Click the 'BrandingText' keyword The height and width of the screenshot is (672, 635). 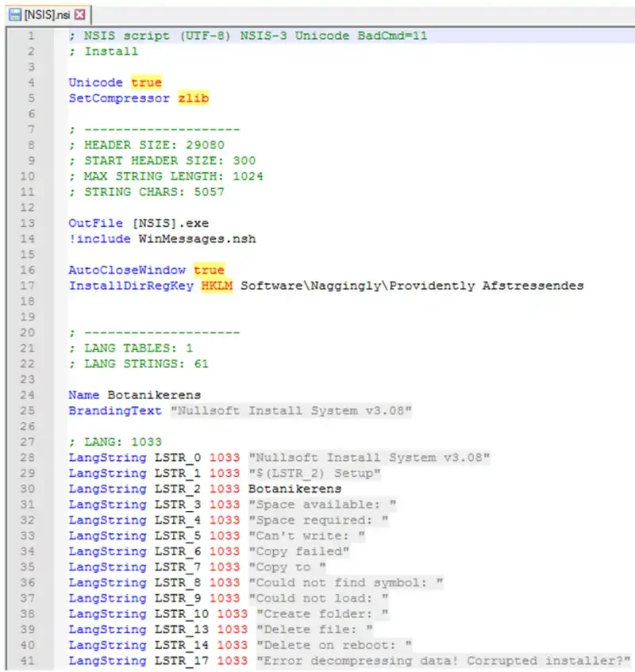[115, 410]
